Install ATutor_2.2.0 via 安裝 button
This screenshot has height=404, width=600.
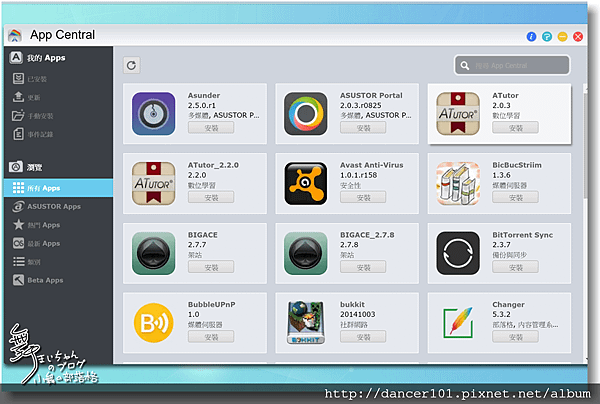coord(211,197)
